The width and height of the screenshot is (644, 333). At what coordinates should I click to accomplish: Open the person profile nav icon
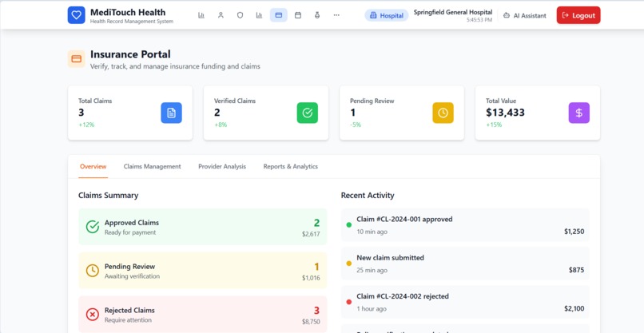pyautogui.click(x=221, y=15)
